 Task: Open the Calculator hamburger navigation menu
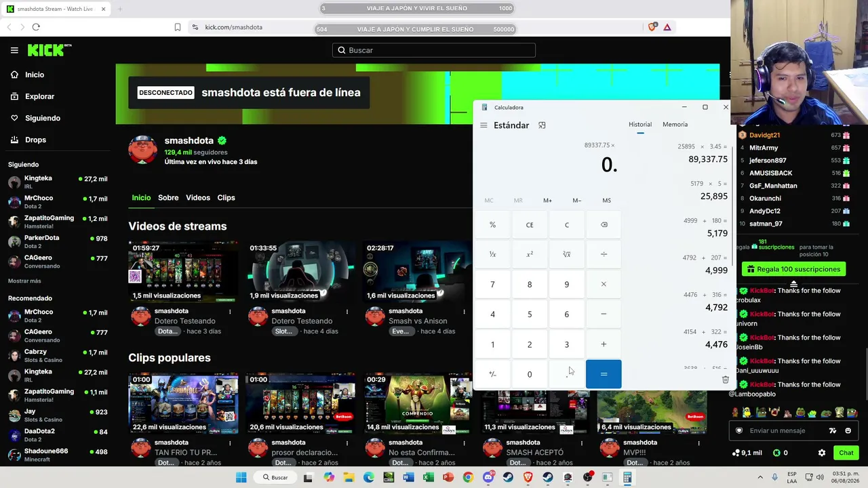(x=484, y=125)
